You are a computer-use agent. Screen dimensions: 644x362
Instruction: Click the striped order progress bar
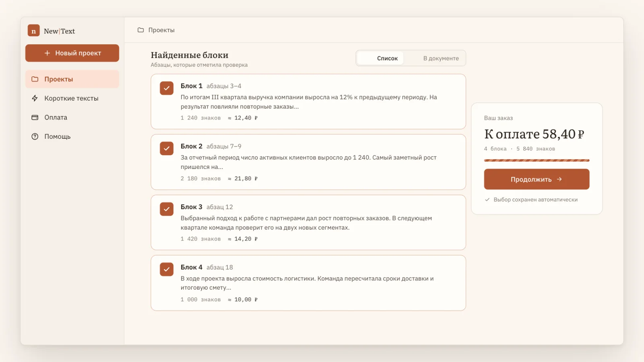point(537,160)
